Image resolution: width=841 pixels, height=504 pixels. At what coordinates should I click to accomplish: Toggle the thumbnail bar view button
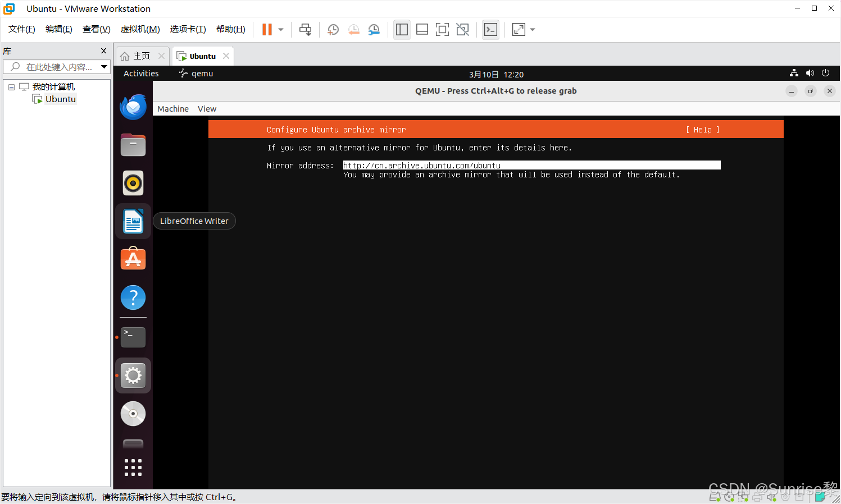click(422, 30)
